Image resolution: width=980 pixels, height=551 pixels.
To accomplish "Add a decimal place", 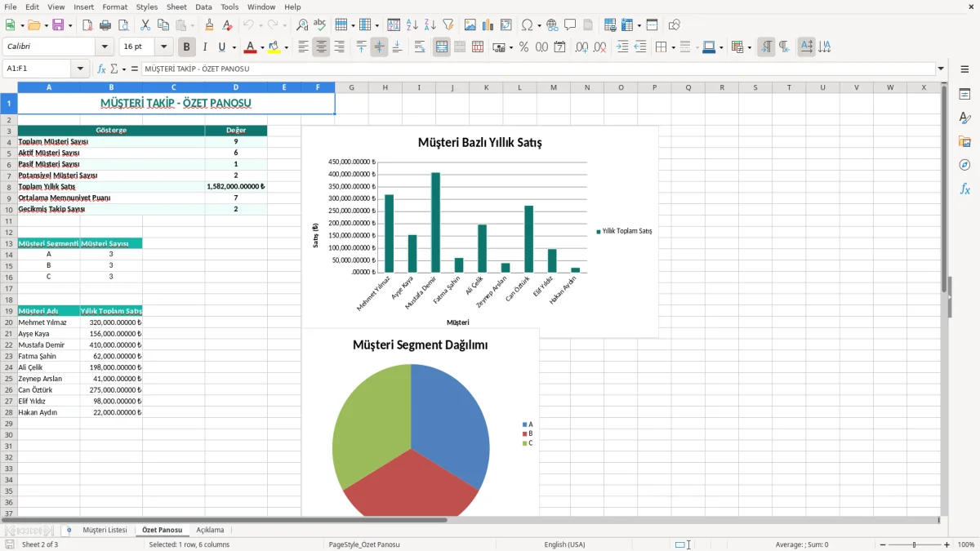I will [582, 47].
